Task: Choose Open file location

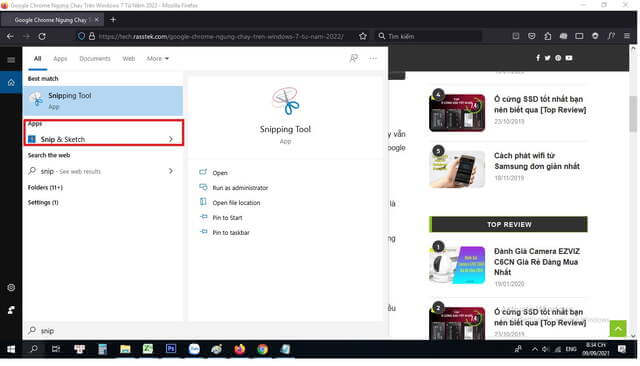Action: click(236, 202)
